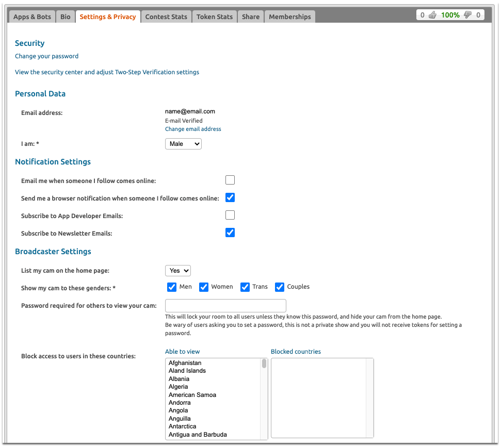The image size is (502, 448).
Task: Switch to the Bio tab
Action: coord(66,16)
